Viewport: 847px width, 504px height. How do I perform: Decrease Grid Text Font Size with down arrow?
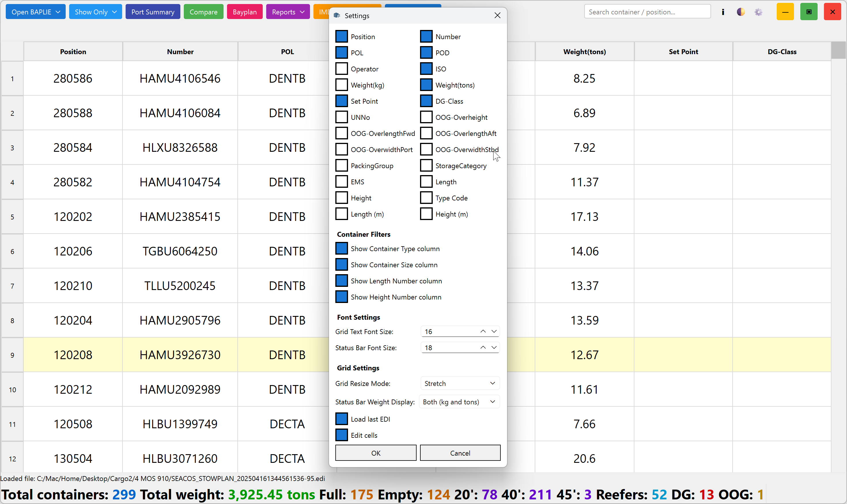tap(494, 331)
